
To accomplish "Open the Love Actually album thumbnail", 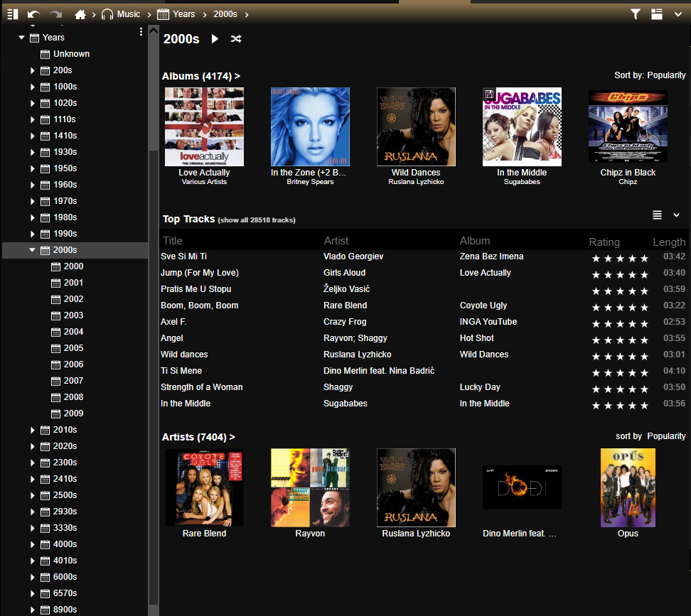I will pyautogui.click(x=204, y=126).
